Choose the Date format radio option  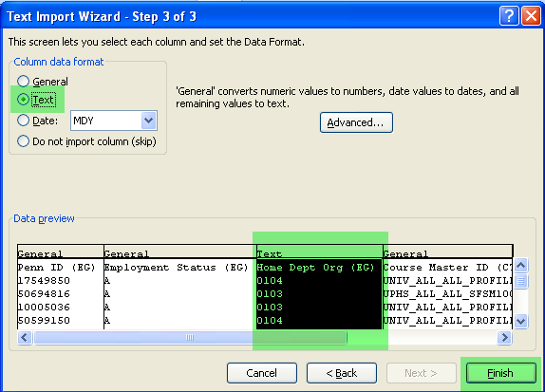point(24,121)
